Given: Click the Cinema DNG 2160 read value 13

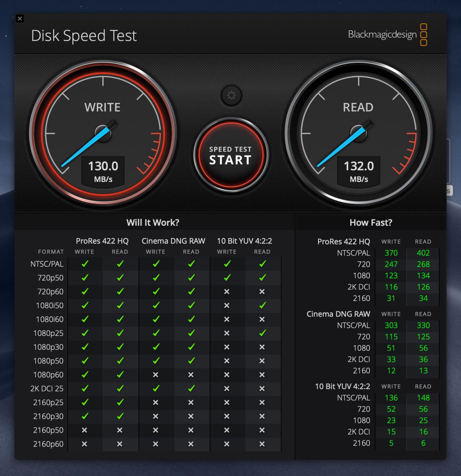Looking at the screenshot, I should (x=423, y=370).
